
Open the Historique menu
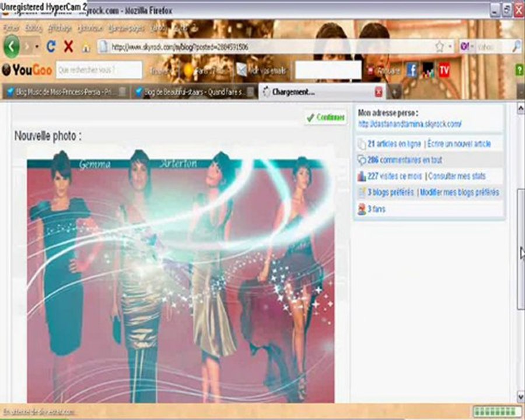click(90, 29)
